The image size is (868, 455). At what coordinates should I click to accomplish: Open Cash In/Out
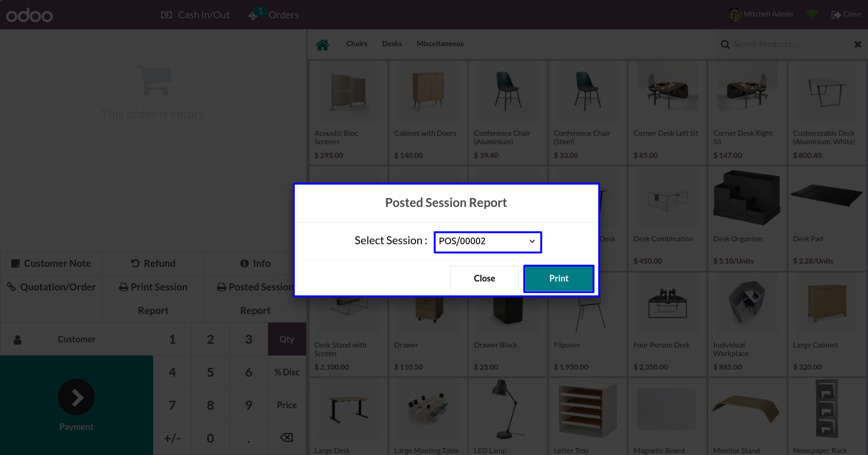pyautogui.click(x=195, y=15)
